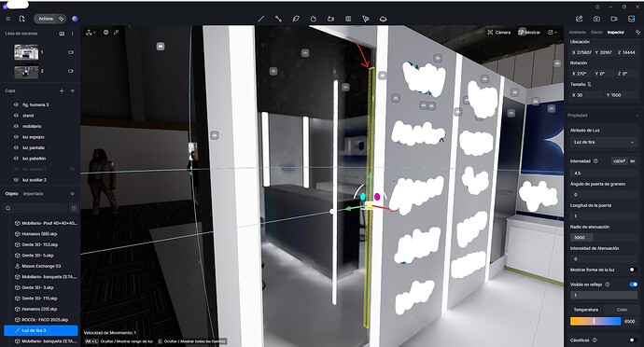Toggle the Cáusticas switch

coord(633,340)
